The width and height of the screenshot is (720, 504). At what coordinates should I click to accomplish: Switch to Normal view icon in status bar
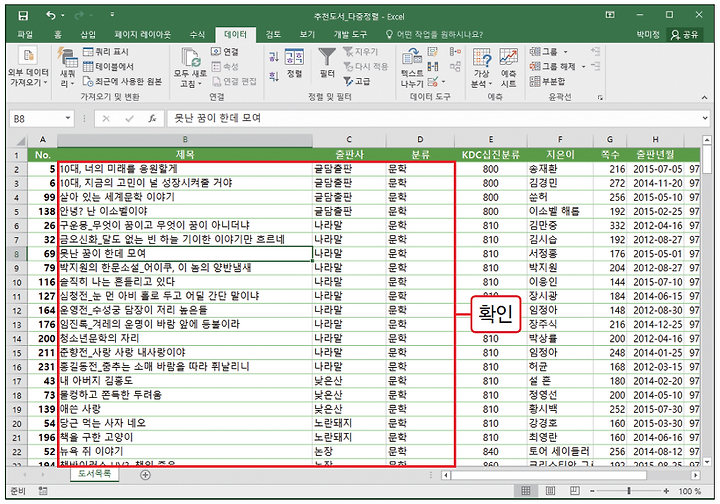coord(526,491)
